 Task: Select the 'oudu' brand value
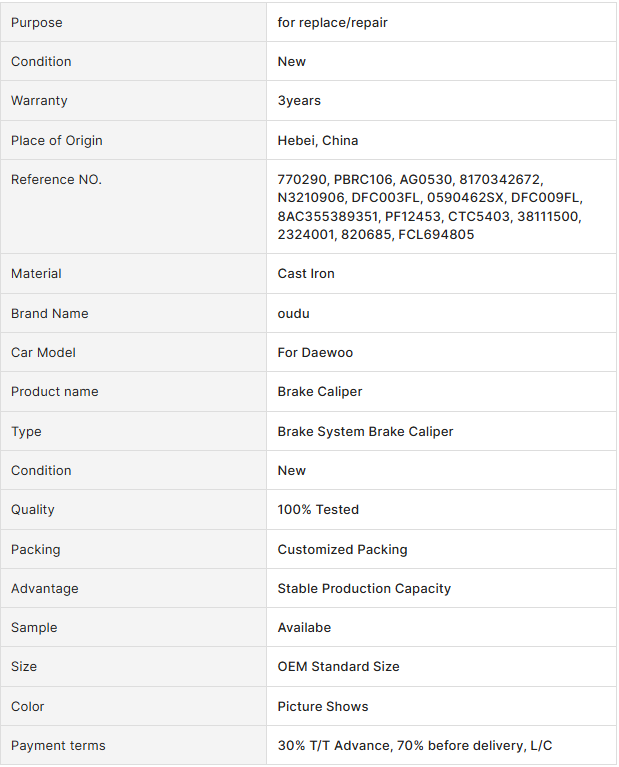[x=293, y=313]
